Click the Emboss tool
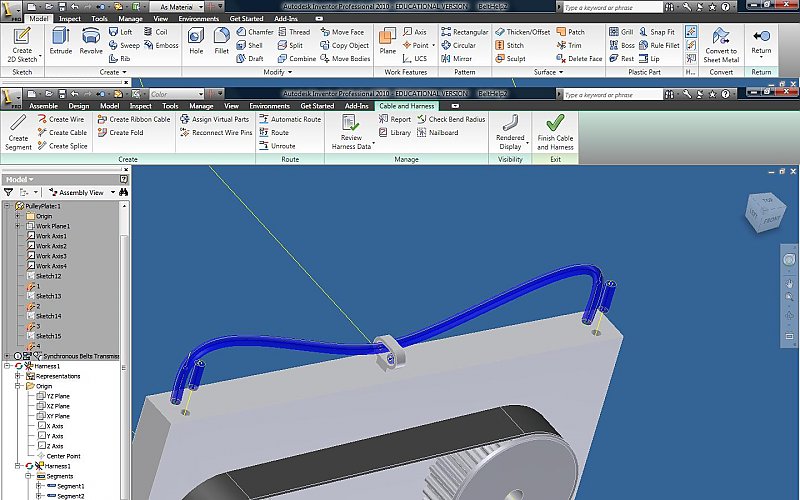Screen dimensions: 800x500 point(161,45)
